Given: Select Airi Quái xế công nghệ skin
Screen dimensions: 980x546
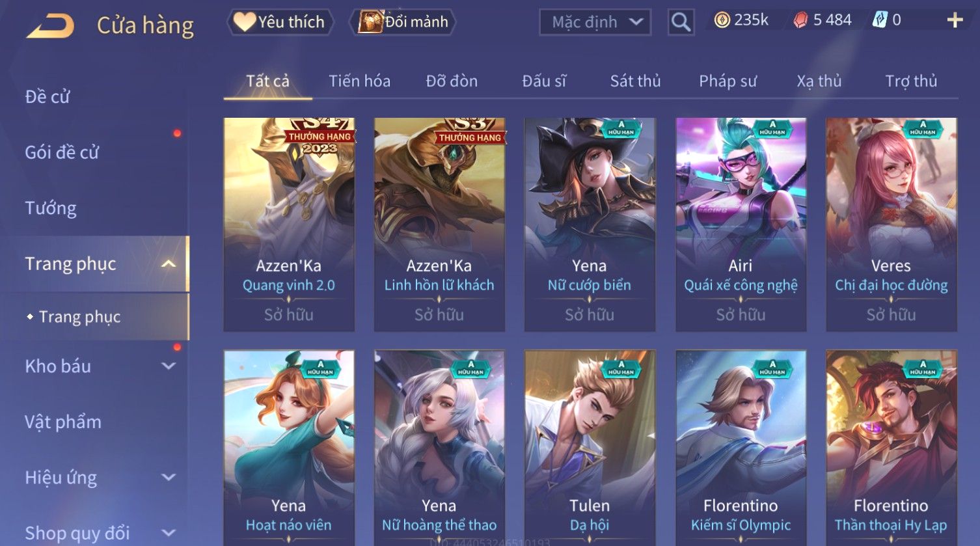Looking at the screenshot, I should point(741,225).
